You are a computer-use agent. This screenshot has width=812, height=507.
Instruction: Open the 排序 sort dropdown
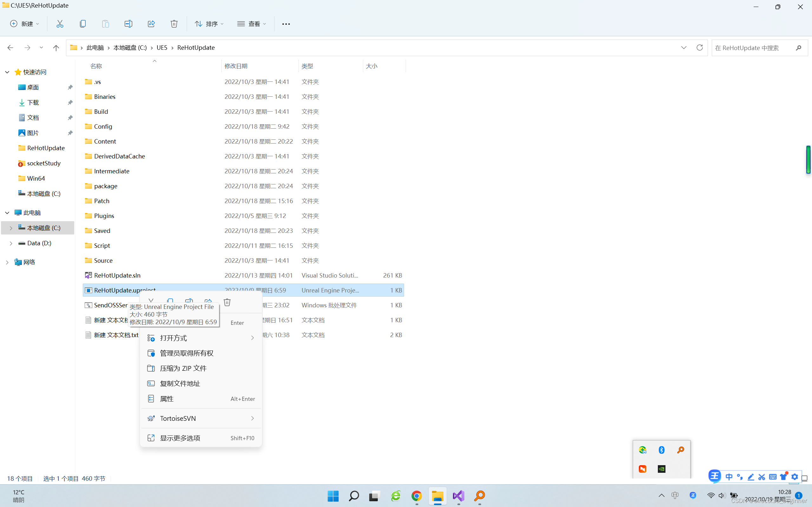(x=209, y=24)
